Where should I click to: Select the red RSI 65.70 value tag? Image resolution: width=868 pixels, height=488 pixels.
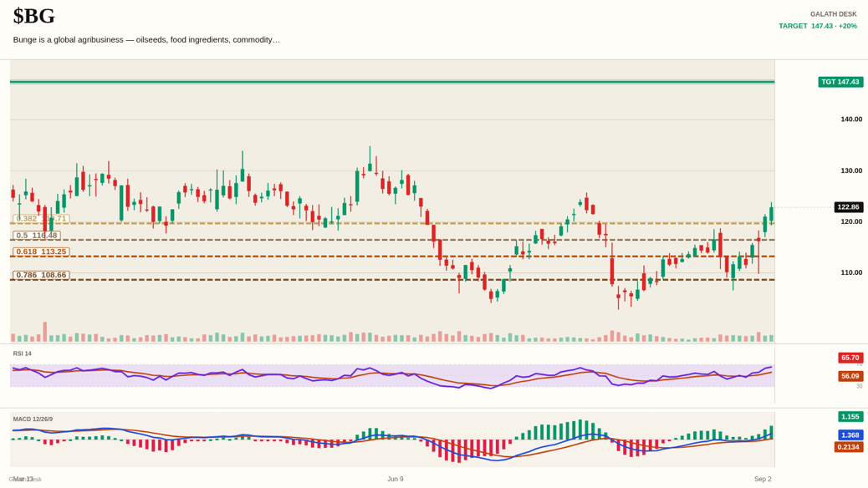(x=850, y=358)
